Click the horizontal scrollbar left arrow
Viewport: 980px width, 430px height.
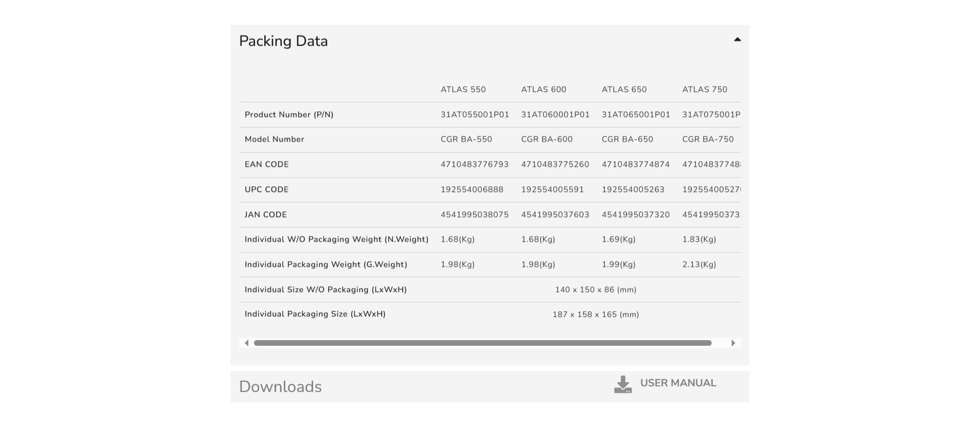[247, 343]
